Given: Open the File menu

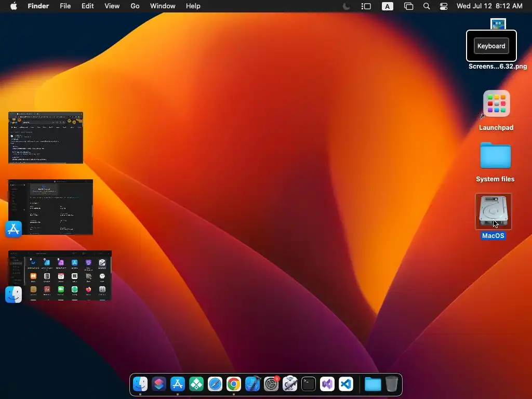Looking at the screenshot, I should click(65, 6).
